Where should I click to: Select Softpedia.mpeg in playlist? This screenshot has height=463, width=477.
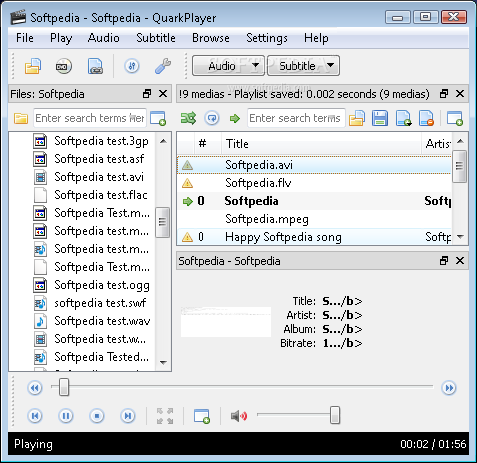[314, 219]
